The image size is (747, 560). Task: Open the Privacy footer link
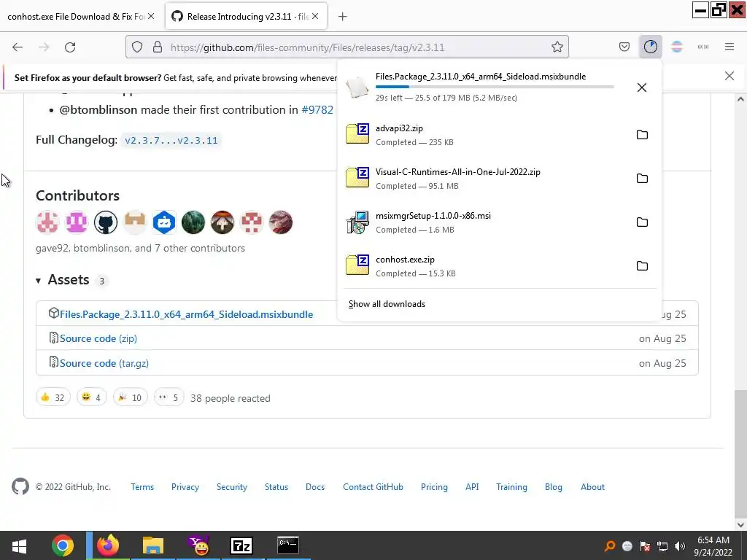[185, 487]
